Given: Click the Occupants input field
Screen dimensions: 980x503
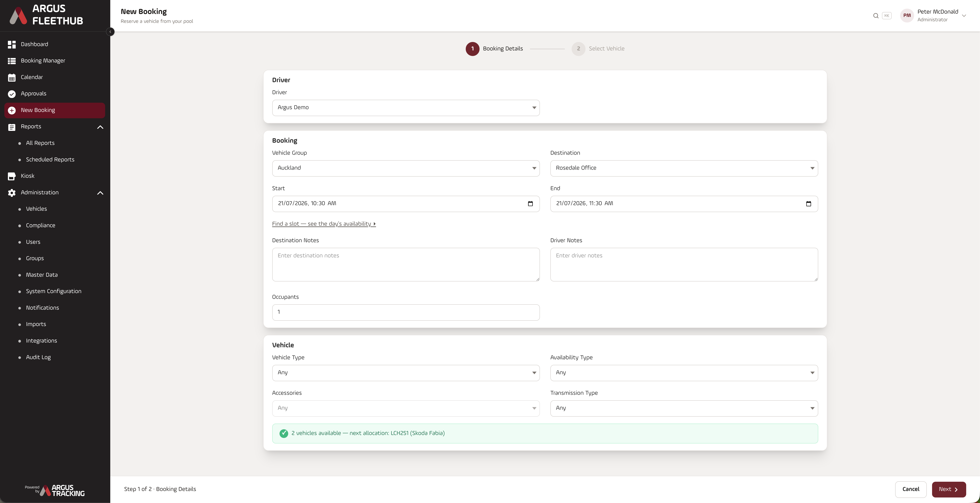Looking at the screenshot, I should pos(406,313).
